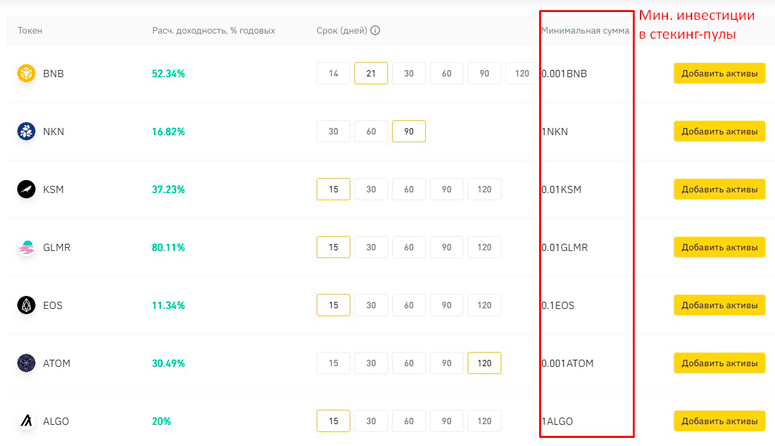Select 90-day term for BNB
775x446 pixels.
pos(484,73)
